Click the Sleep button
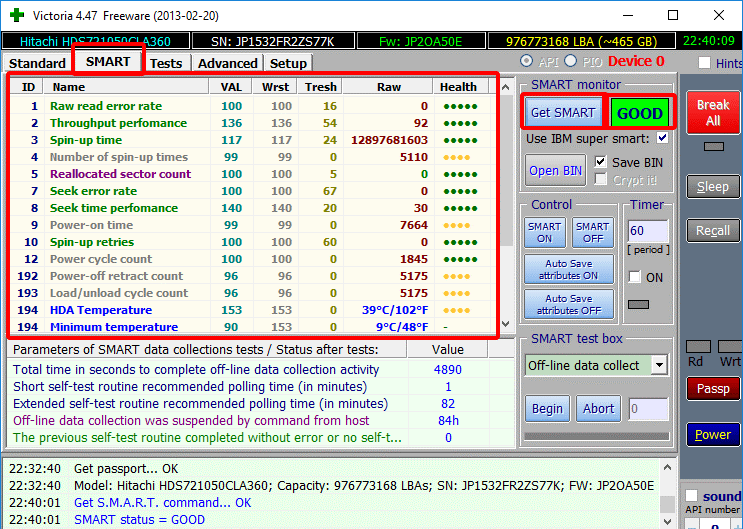Viewport: 743px width, 529px height. (713, 187)
